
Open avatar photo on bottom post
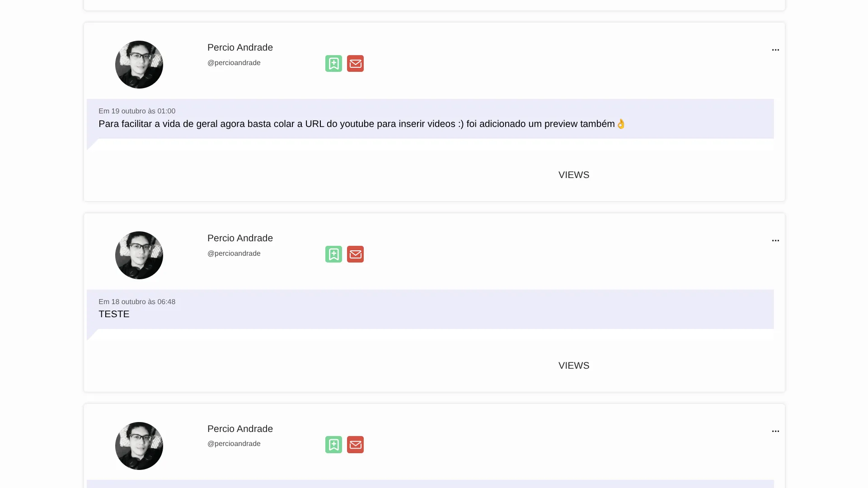coord(139,446)
